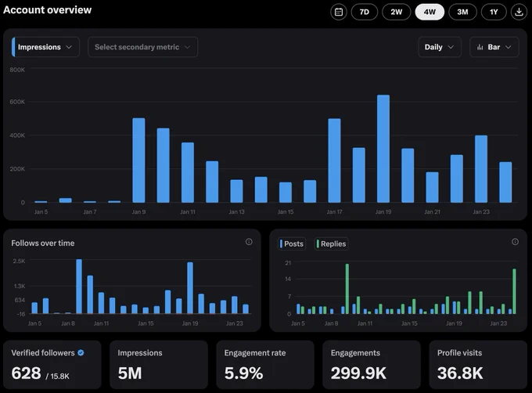
Task: Select the 7D time range
Action: pos(365,13)
